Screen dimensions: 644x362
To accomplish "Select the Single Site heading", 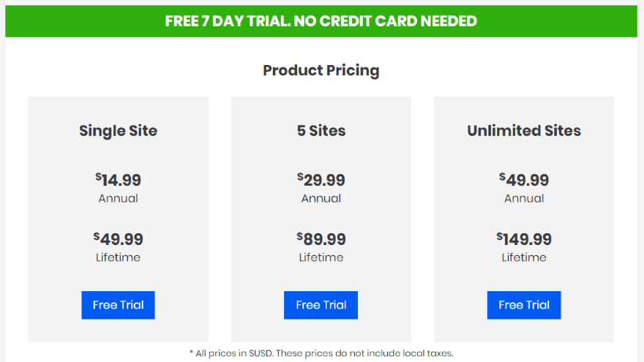I will coord(119,130).
